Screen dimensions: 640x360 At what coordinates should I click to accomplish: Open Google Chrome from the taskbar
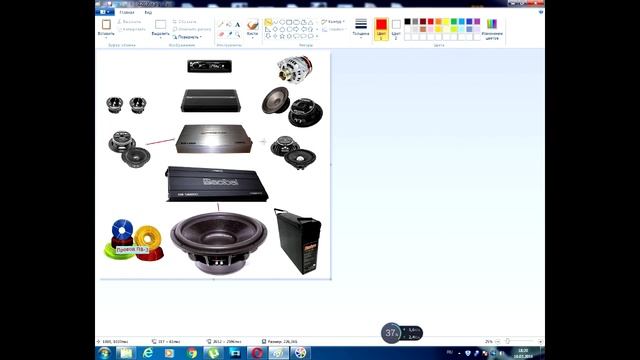pos(191,353)
